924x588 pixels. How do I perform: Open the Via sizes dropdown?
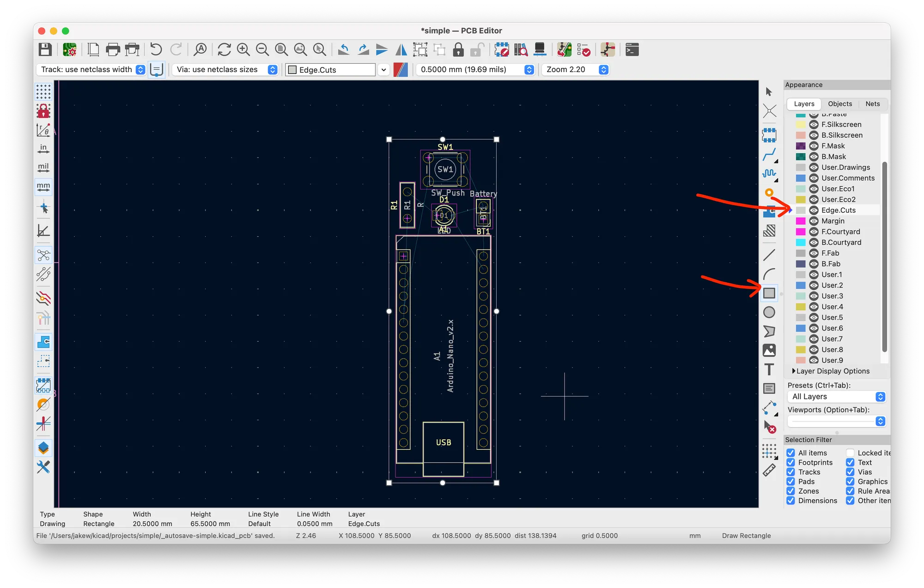(225, 69)
